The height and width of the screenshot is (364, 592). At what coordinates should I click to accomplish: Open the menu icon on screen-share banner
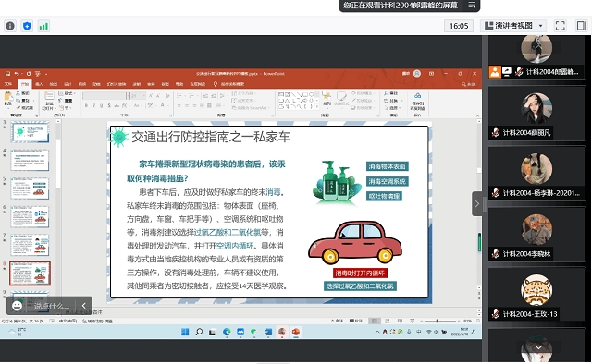472,6
